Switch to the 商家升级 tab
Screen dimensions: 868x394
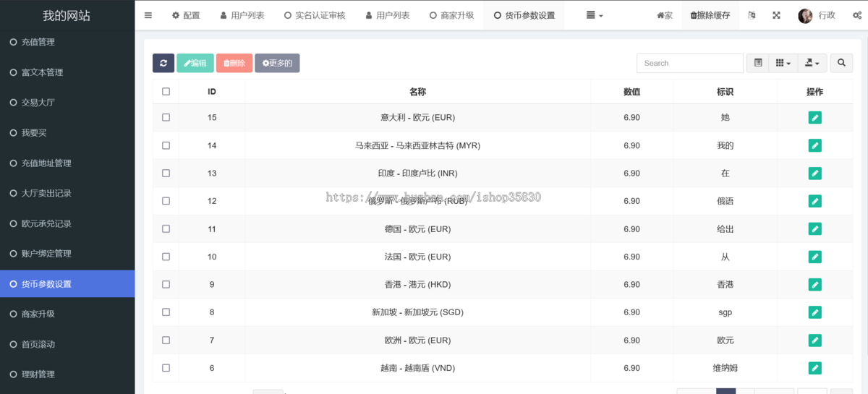coord(451,15)
